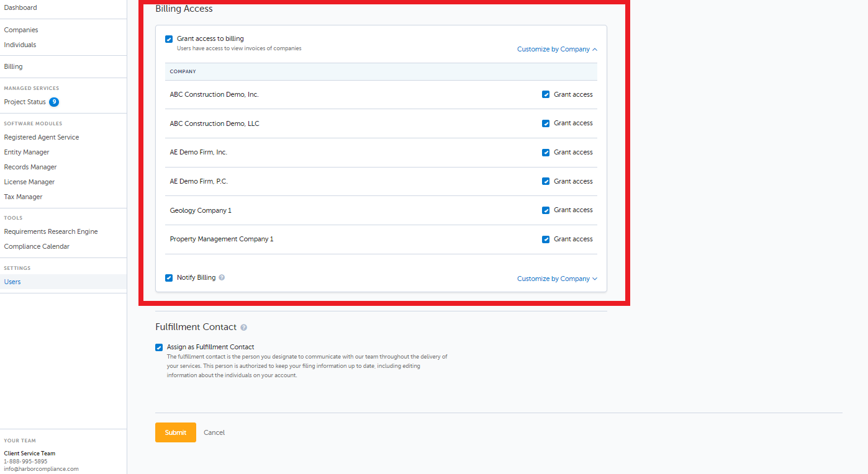The image size is (868, 474).
Task: Toggle Grant access for Geology Company 1
Action: coord(546,210)
